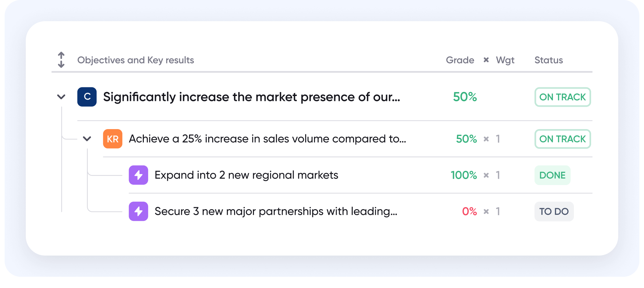The height and width of the screenshot is (288, 644).
Task: Toggle the TO DO status of the partnerships initiative
Action: 554,211
